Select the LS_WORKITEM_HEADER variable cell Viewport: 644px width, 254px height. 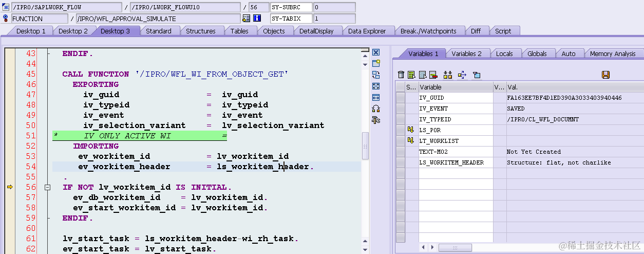[456, 162]
